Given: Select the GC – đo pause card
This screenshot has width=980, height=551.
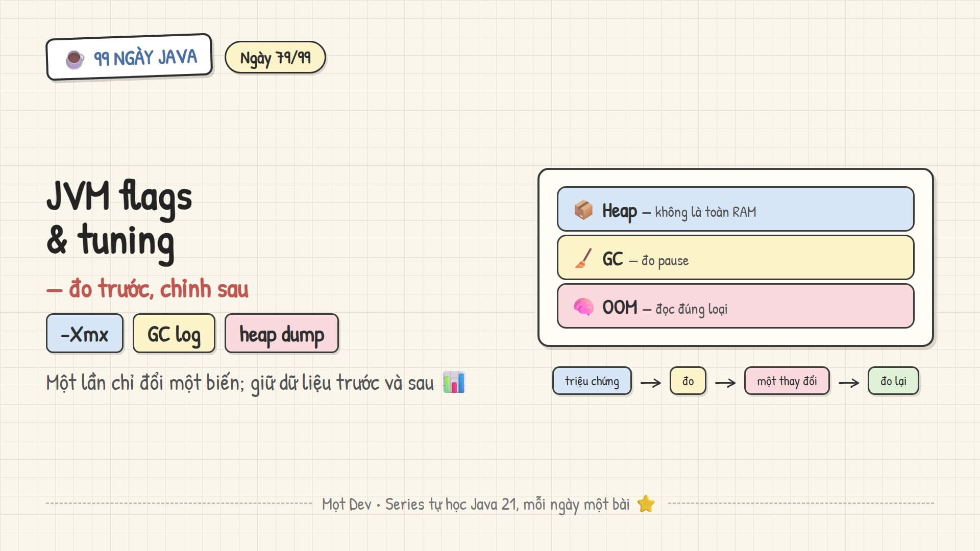Looking at the screenshot, I should [736, 258].
